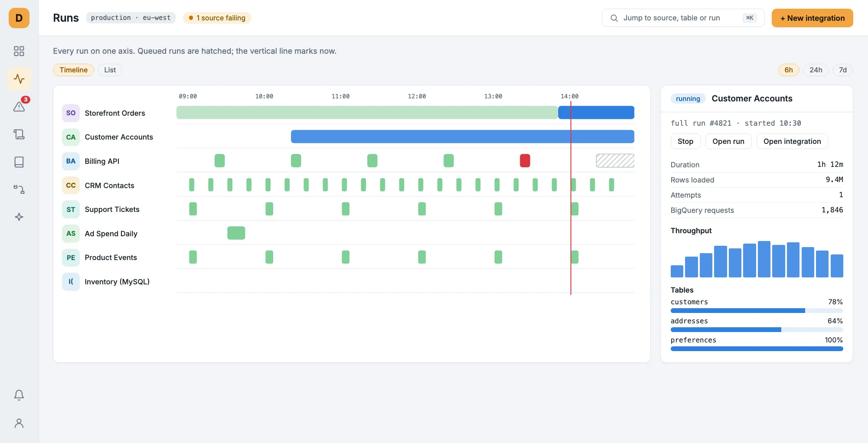Select the Inventory (MySQL) row label

click(x=117, y=282)
